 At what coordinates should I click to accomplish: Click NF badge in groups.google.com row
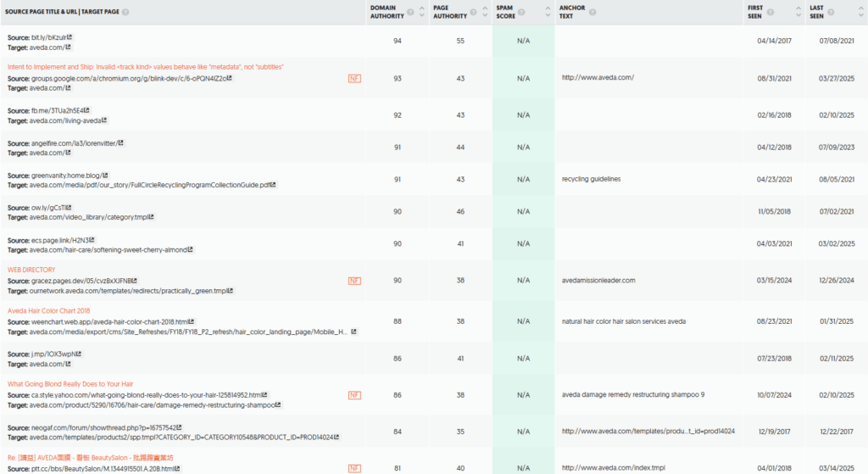tap(354, 79)
